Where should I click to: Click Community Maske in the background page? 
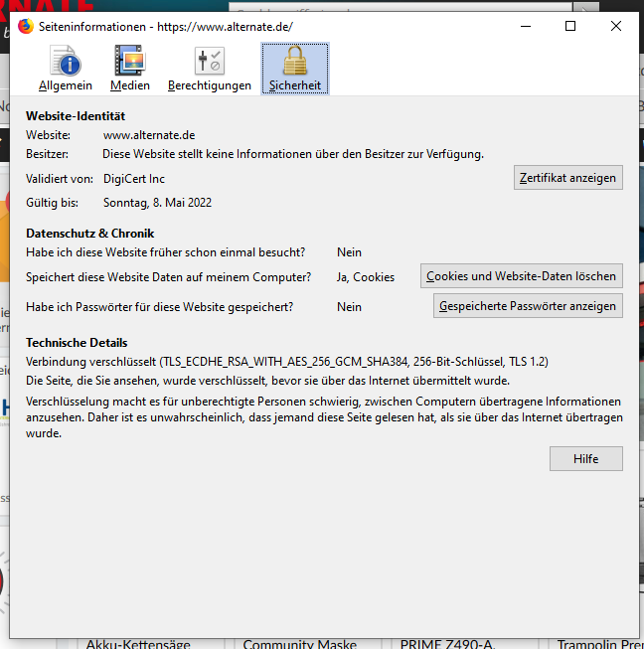(300, 644)
